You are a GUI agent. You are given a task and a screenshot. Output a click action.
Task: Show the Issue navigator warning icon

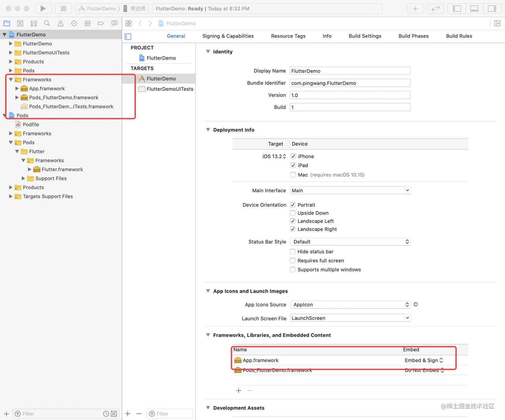(60, 23)
